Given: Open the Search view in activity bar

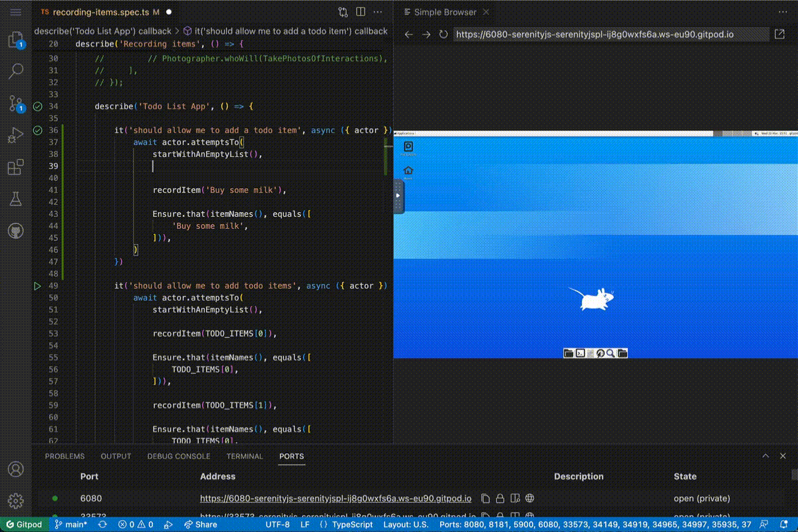Looking at the screenshot, I should coord(16,71).
